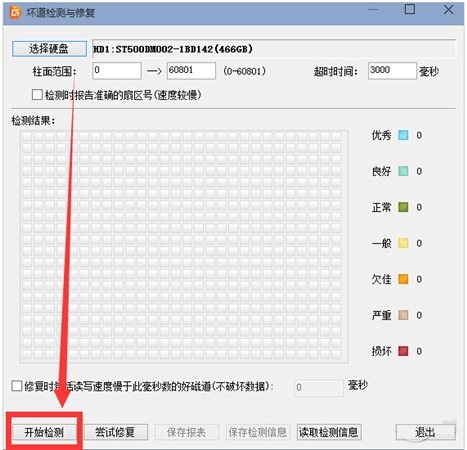Screen dimensions: 467x450
Task: Maximize the 坏道检测与修复 window
Action: 410,9
